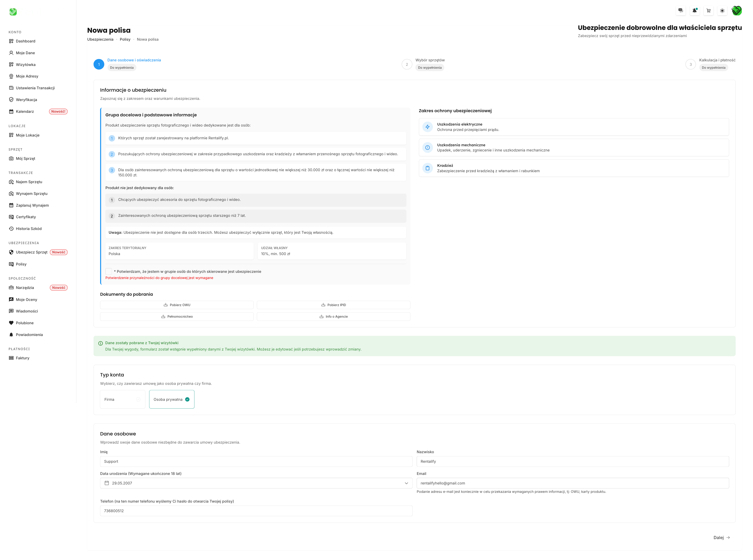The width and height of the screenshot is (753, 560).
Task: Click the settings gear icon
Action: [722, 11]
